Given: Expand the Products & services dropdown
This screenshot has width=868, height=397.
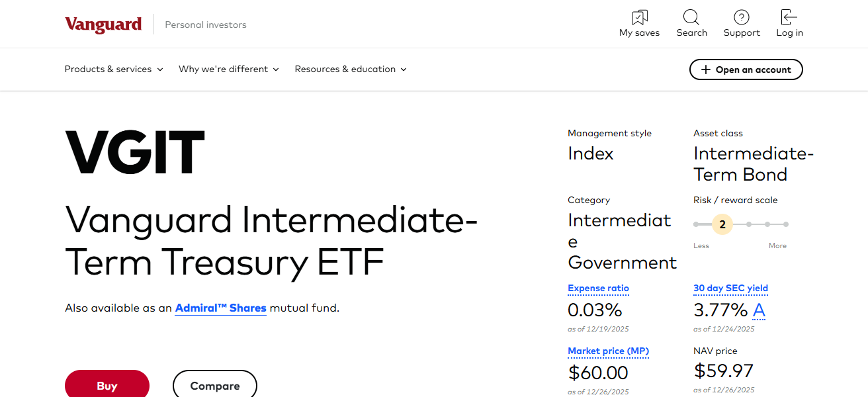Looking at the screenshot, I should (x=113, y=69).
